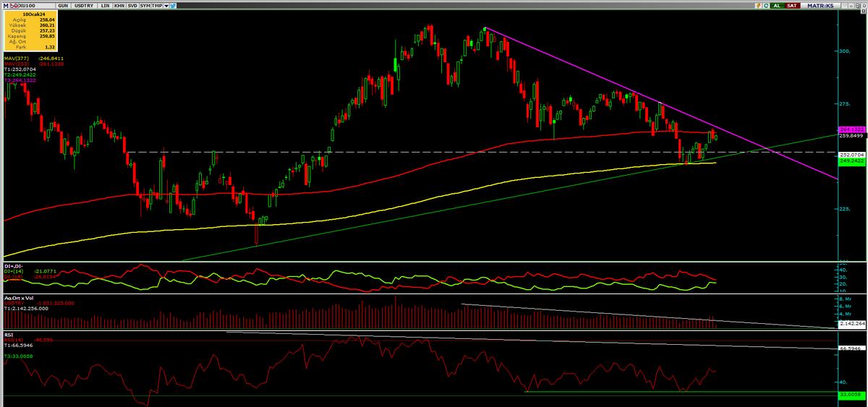Click the lightning bolt quick order icon
Image resolution: width=868 pixels, height=407 pixels.
[758, 6]
